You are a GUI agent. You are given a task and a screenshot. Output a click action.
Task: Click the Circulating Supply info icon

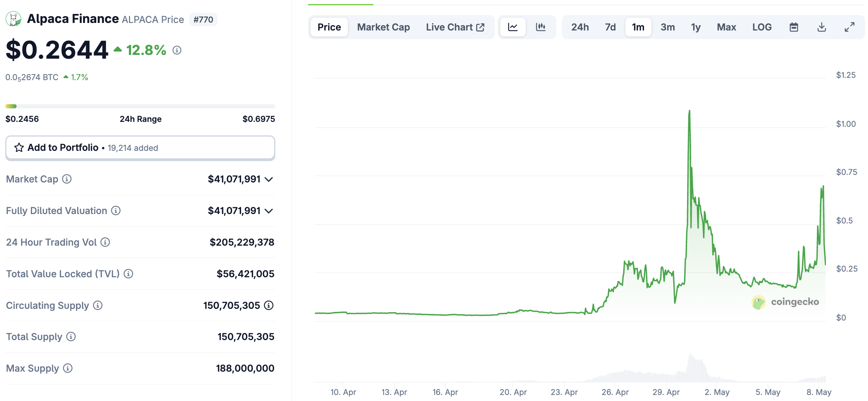coord(97,305)
